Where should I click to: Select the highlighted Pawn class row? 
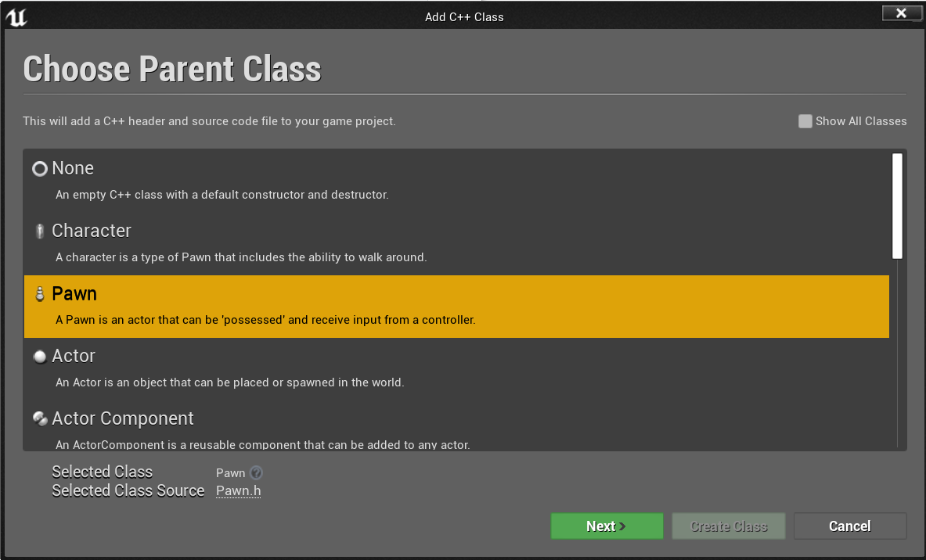(456, 307)
